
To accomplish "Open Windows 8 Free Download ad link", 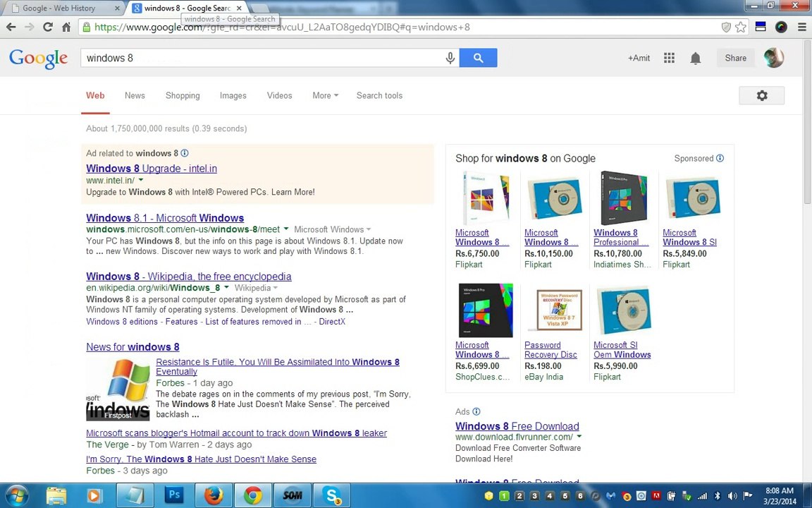I will pyautogui.click(x=517, y=426).
